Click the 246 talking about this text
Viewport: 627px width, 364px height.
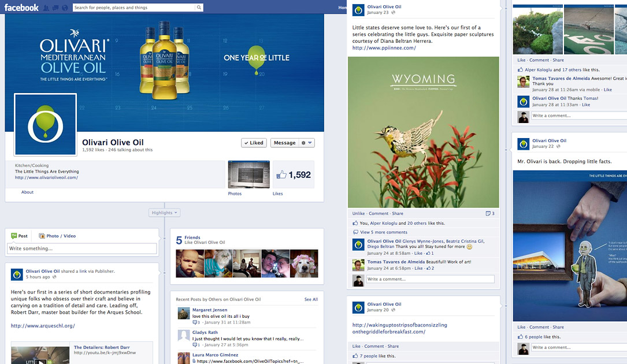click(x=131, y=150)
